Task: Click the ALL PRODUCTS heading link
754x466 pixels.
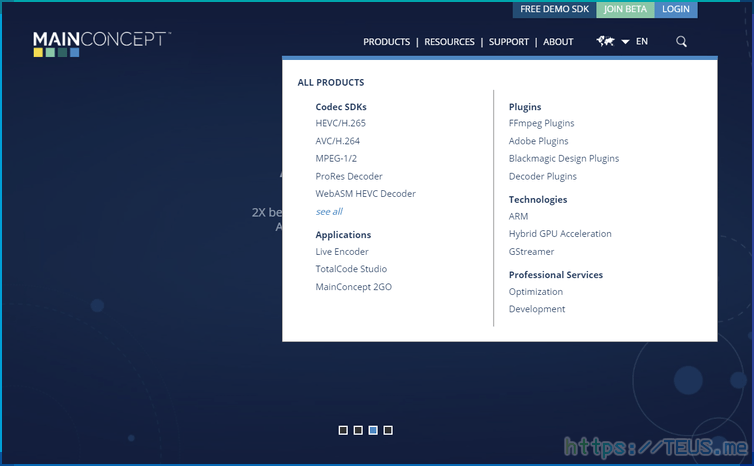Action: tap(331, 82)
